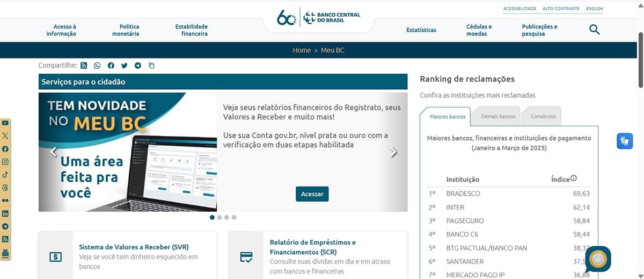
Task: Click the Acessar button
Action: (312, 194)
